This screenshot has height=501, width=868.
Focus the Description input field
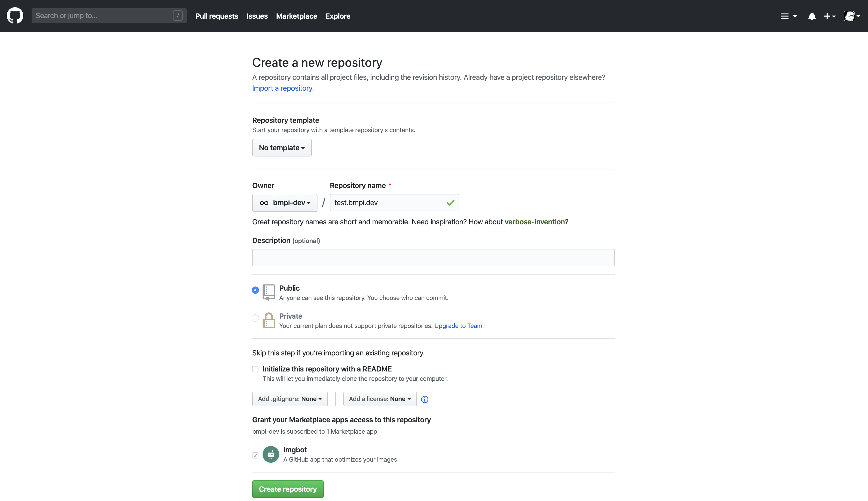tap(433, 257)
